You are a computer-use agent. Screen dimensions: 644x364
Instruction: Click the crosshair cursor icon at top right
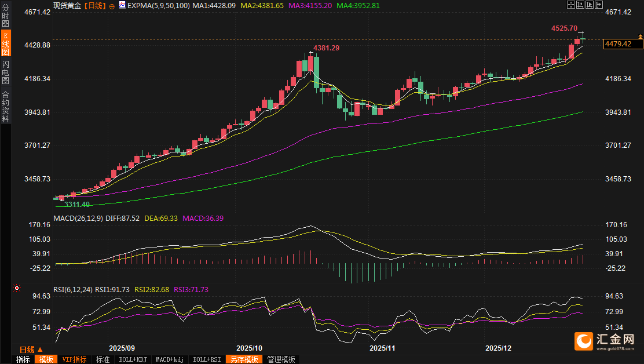pyautogui.click(x=571, y=5)
